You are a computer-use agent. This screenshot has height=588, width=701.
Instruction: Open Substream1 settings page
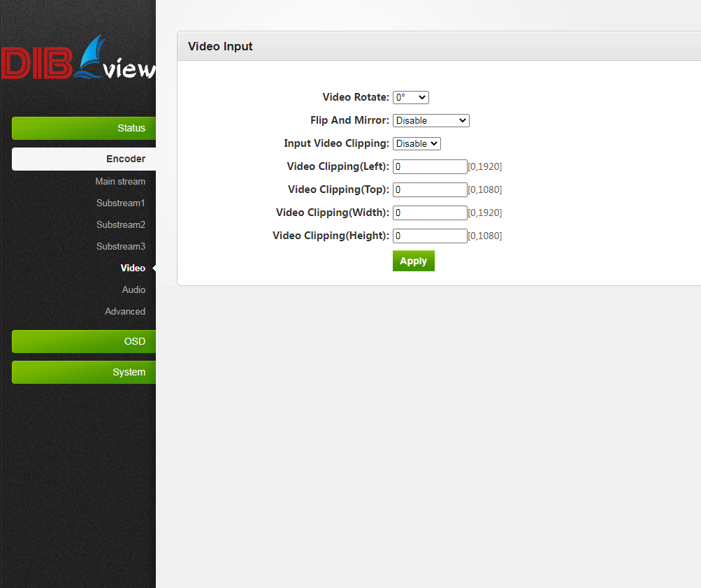(121, 203)
